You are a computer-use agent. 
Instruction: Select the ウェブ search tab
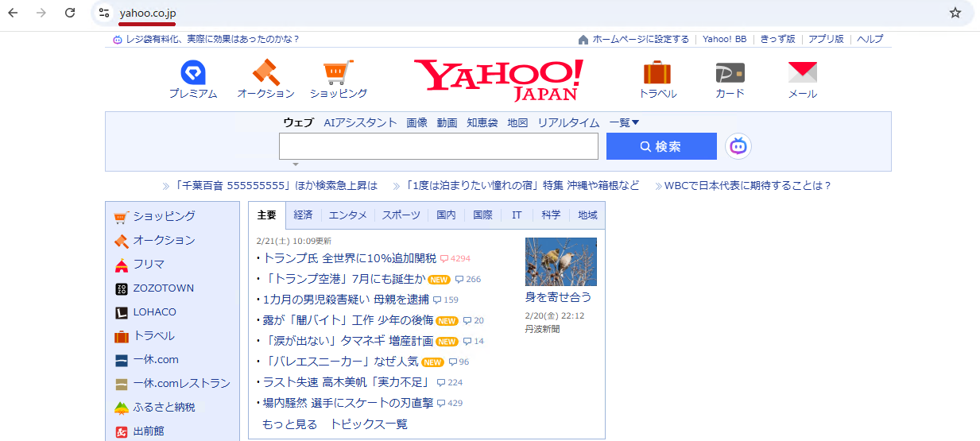[x=298, y=122]
